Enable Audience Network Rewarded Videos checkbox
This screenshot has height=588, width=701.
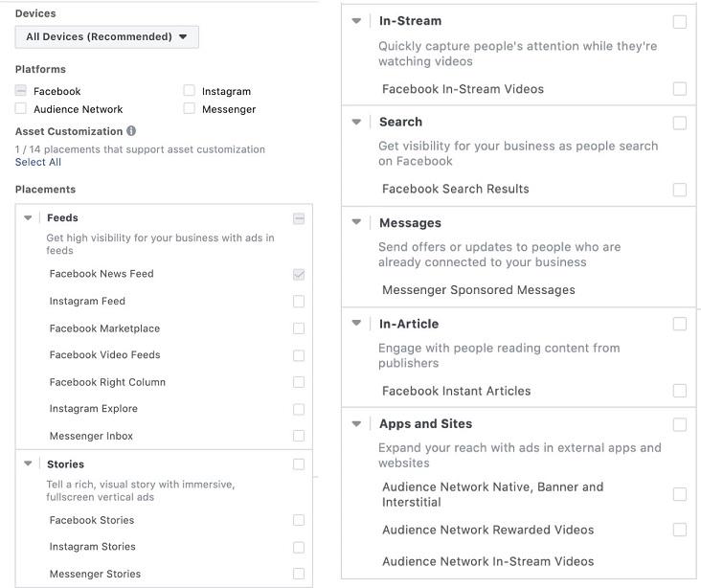(x=679, y=530)
